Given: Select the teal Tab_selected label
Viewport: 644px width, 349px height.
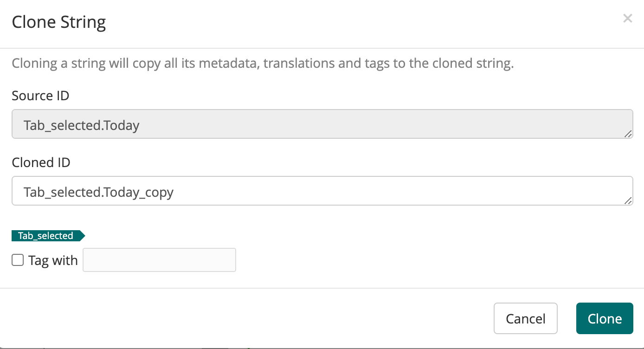Looking at the screenshot, I should 45,236.
